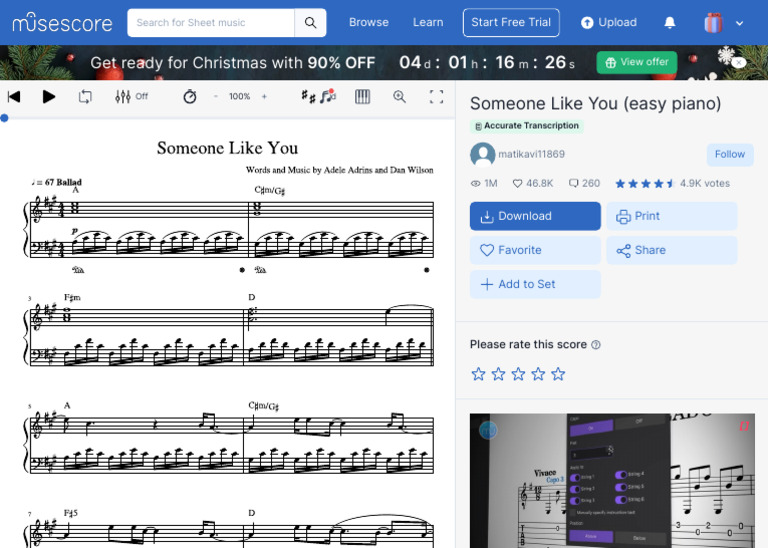Increase tempo with the plus button
Screen dimensions: 768x548
264,96
